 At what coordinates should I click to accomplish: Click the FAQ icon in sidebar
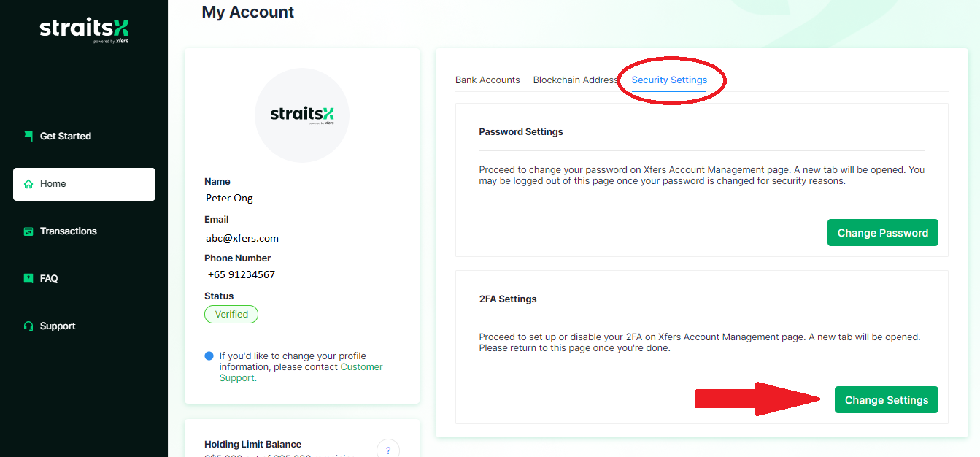coord(28,278)
